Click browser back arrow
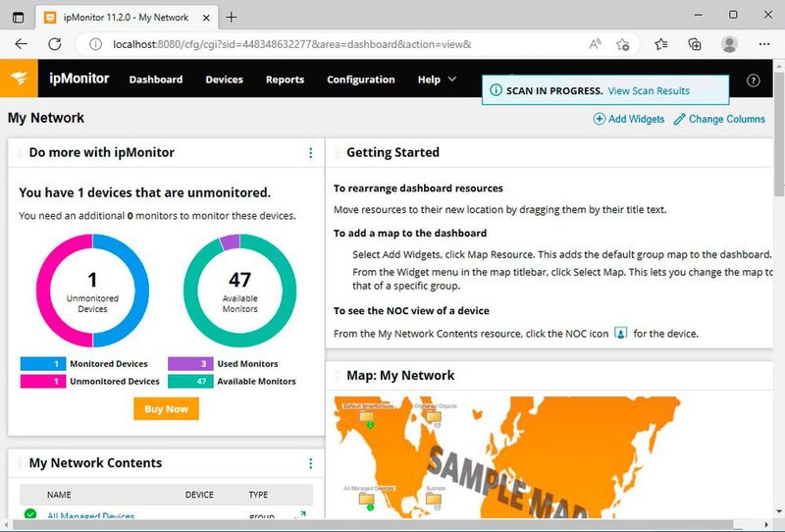Viewport: 785px width, 532px height. 21,44
